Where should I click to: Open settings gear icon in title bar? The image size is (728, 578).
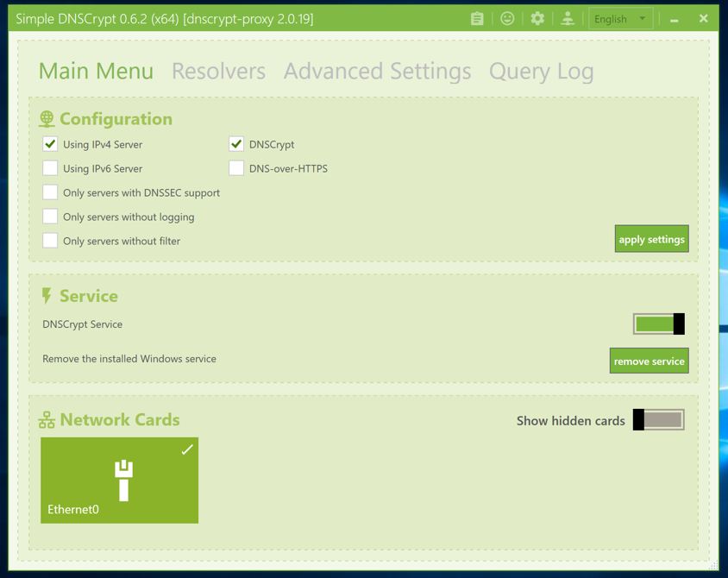click(537, 19)
